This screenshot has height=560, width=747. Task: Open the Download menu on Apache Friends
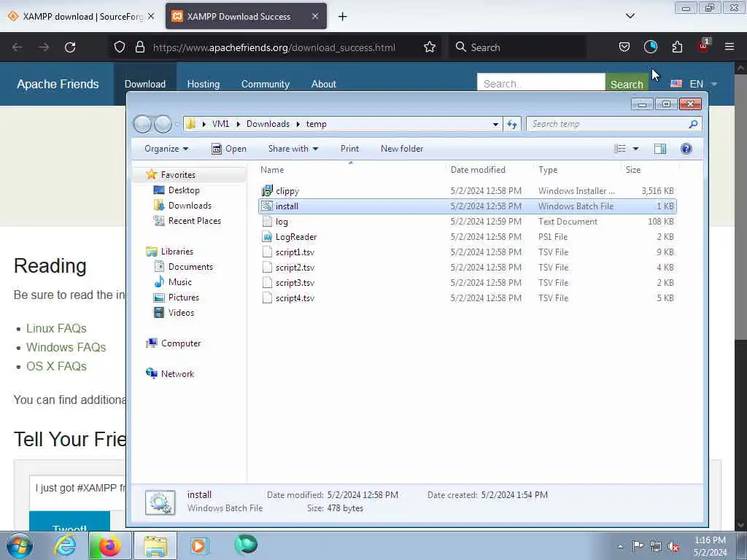[x=145, y=84]
